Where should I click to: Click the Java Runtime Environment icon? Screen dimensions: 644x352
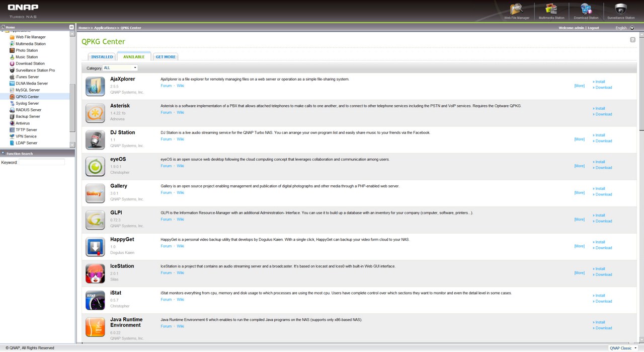(95, 326)
